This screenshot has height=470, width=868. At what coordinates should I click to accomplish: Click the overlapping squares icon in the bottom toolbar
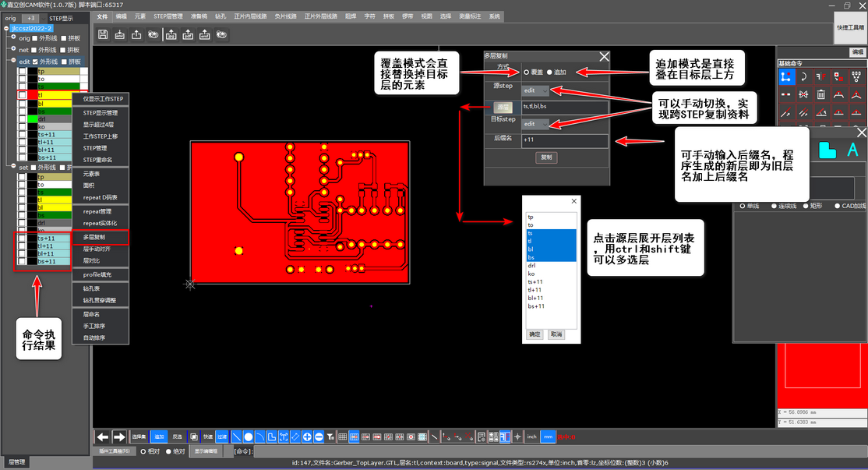(194, 436)
